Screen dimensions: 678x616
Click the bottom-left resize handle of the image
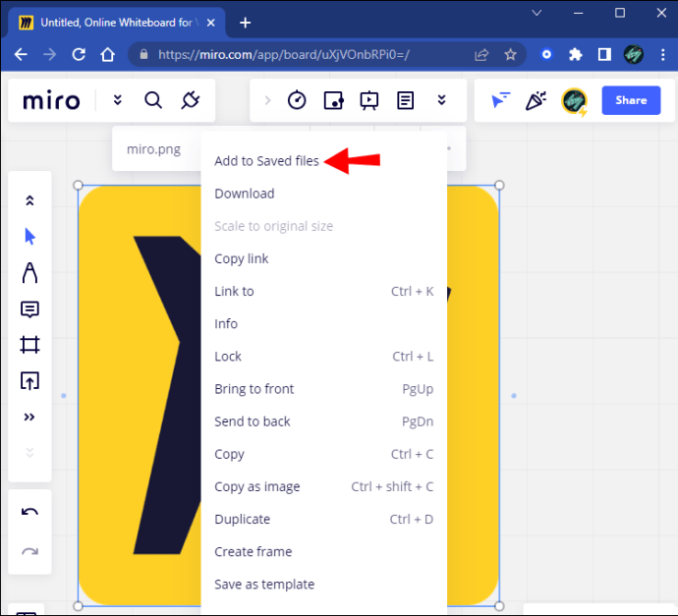[78, 605]
